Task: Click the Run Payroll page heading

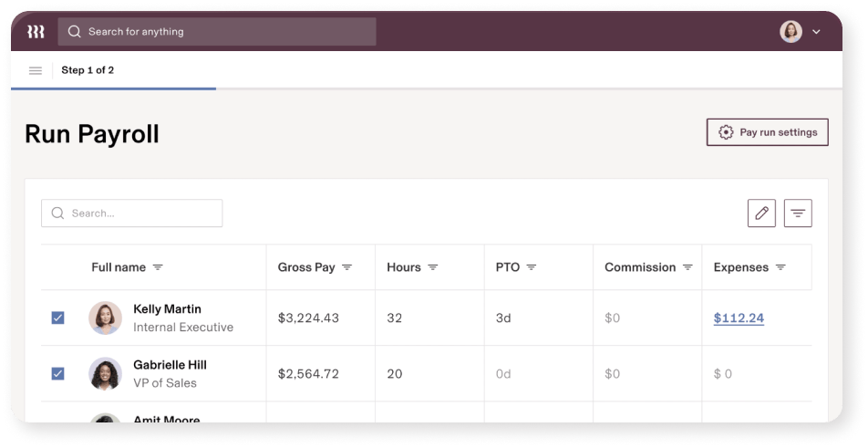Action: pyautogui.click(x=92, y=134)
